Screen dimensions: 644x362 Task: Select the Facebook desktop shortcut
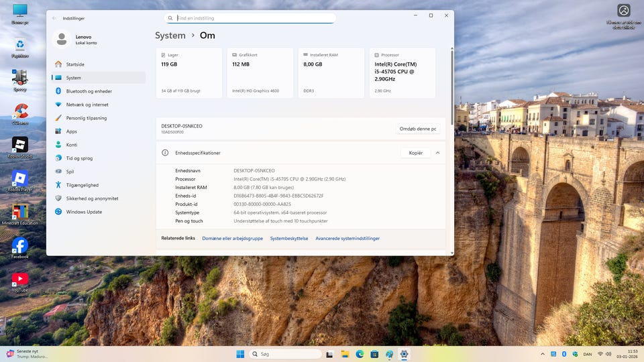[19, 248]
